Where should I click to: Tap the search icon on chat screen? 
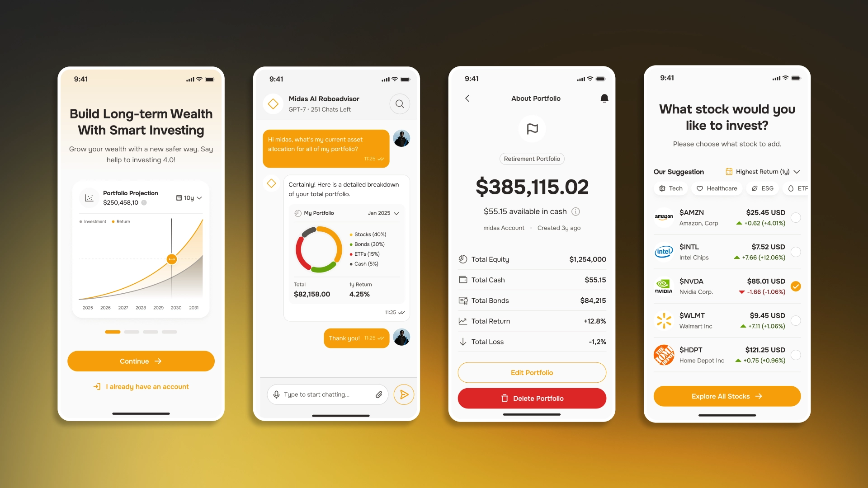pos(400,103)
